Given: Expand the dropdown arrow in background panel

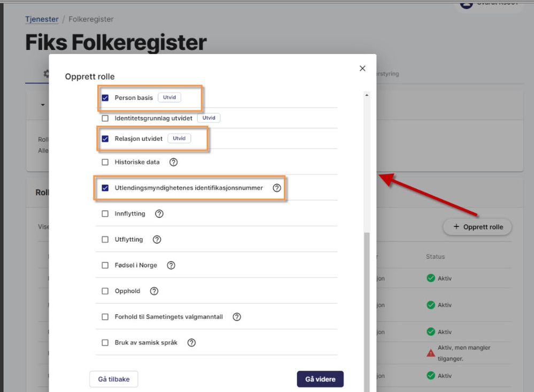Looking at the screenshot, I should [x=43, y=105].
